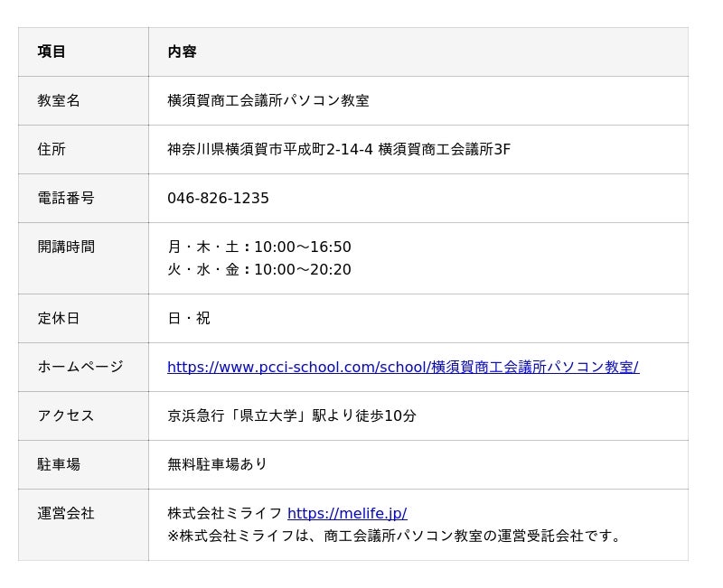
Task: Select the 住所 label cell
Action: (52, 149)
